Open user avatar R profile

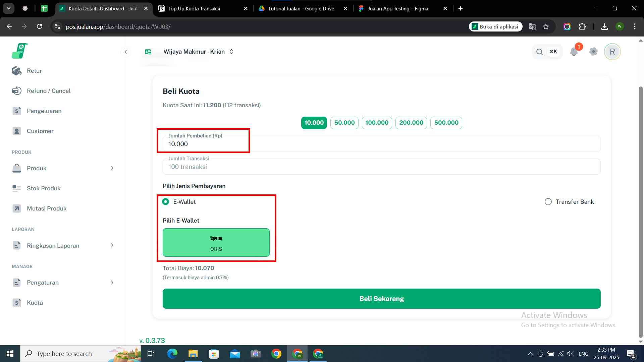[612, 52]
